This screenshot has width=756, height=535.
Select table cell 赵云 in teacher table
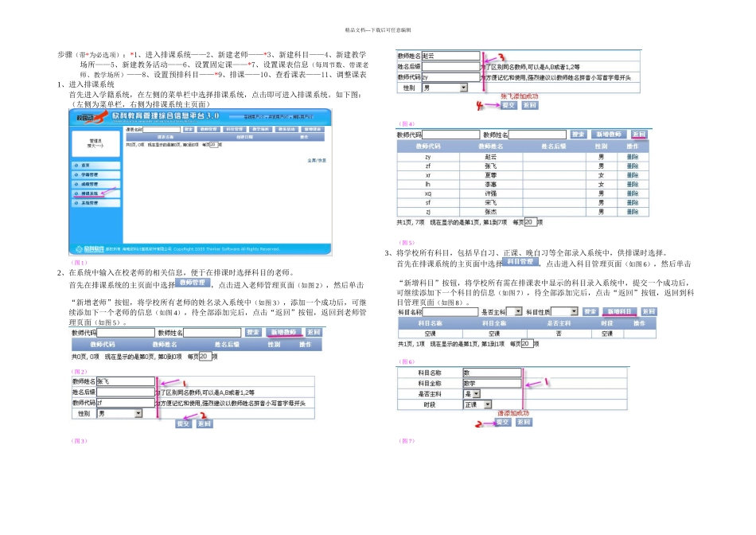491,157
